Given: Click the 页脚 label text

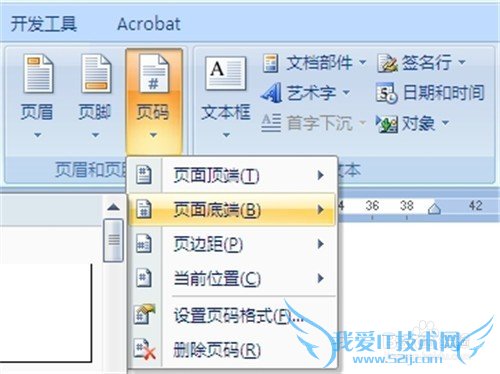Looking at the screenshot, I should click(x=95, y=112).
